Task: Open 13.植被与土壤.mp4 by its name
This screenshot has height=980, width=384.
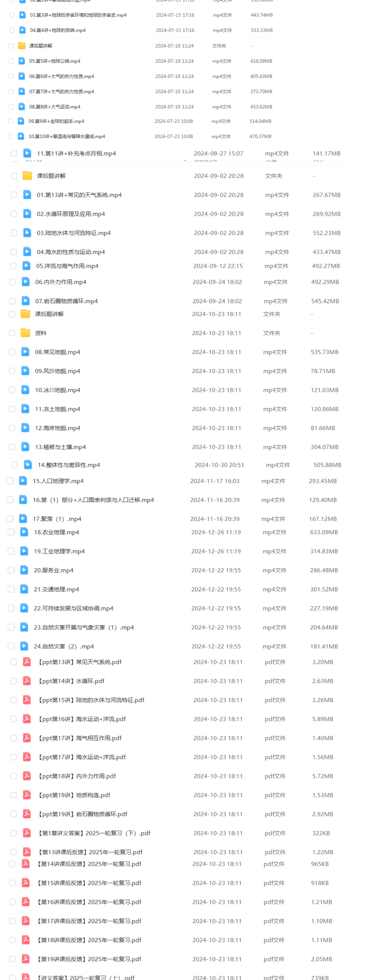Action: [x=61, y=447]
